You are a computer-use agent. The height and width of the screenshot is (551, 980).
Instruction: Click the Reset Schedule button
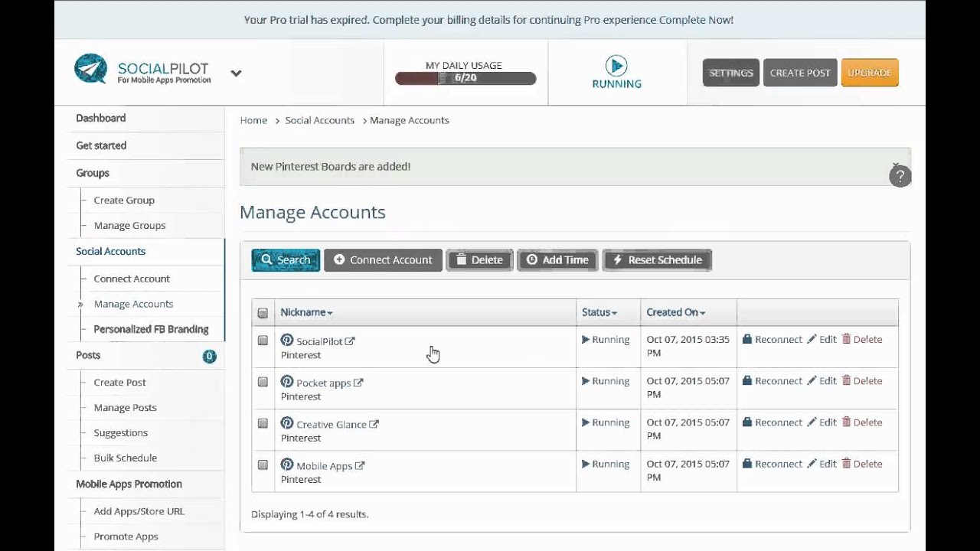(657, 260)
